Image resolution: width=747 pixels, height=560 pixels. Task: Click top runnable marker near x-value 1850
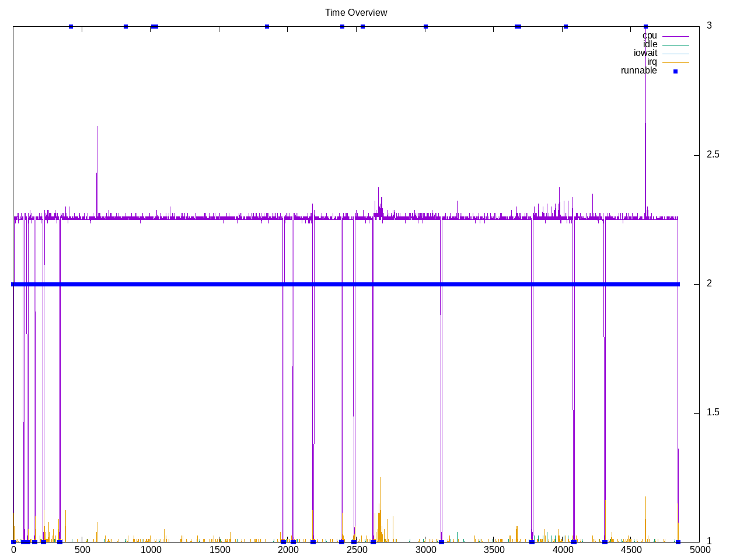click(267, 26)
